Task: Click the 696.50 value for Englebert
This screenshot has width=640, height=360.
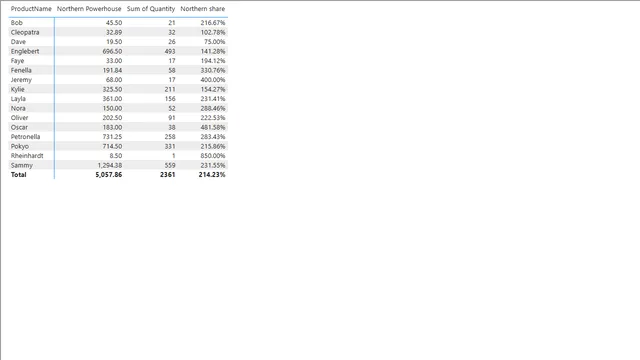Action: [112, 51]
